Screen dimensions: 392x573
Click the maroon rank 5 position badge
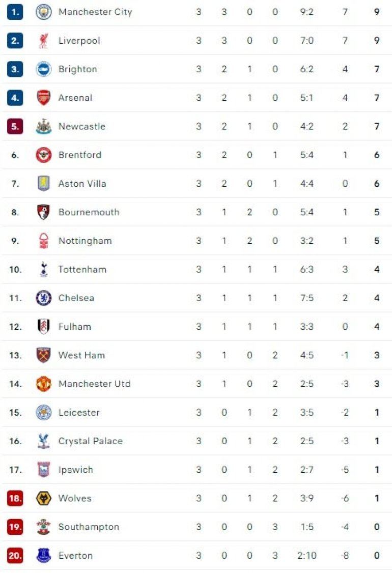15,126
